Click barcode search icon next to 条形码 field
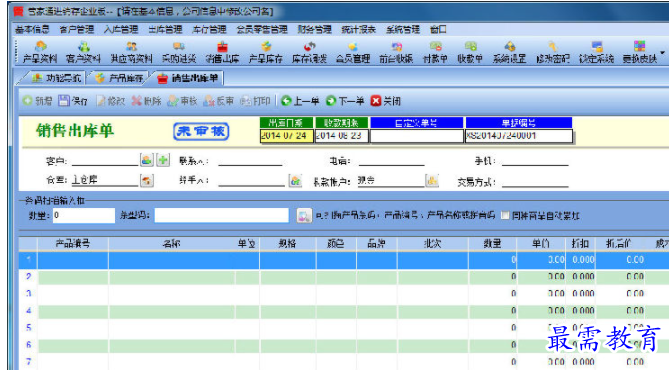Viewport: 669px width, 370px height. tap(304, 216)
